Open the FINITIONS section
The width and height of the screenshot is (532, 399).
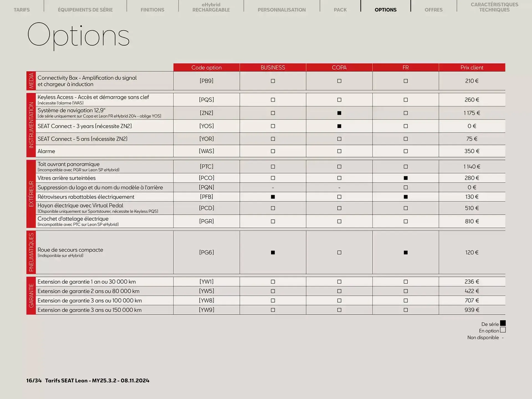[152, 10]
